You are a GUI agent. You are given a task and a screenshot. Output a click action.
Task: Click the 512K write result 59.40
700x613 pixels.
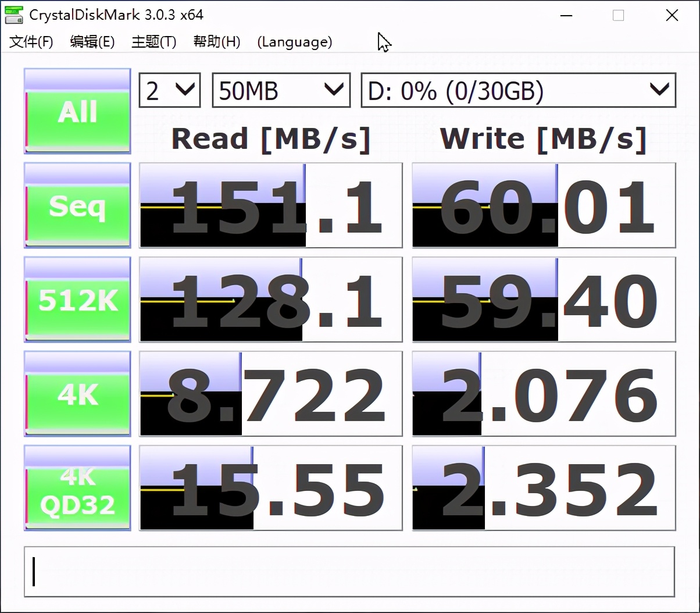coord(544,300)
